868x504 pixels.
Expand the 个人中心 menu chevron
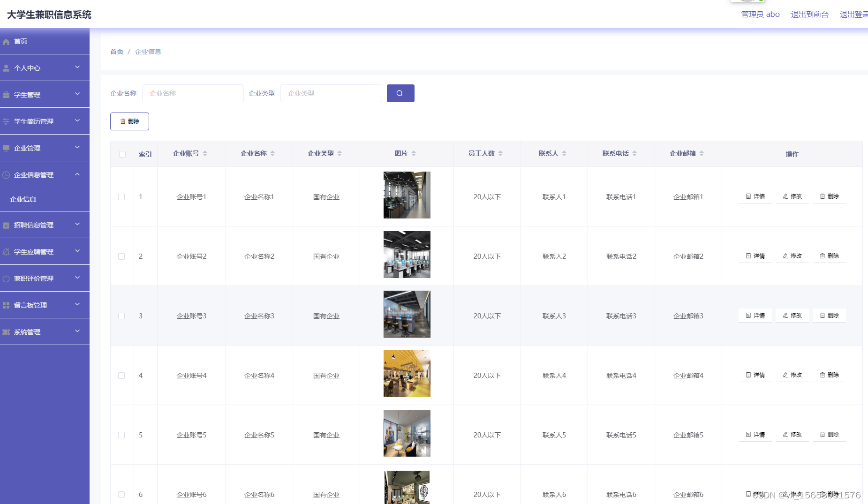(77, 67)
